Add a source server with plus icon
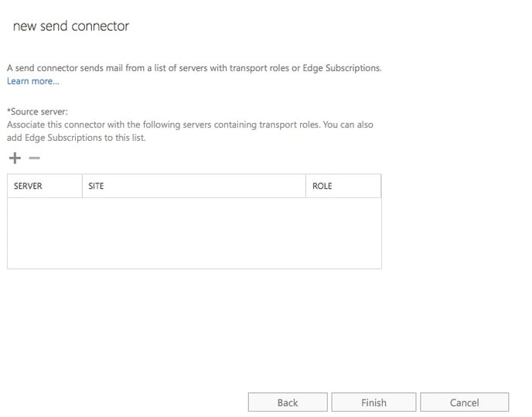Viewport: 532px width, 417px height. point(15,158)
